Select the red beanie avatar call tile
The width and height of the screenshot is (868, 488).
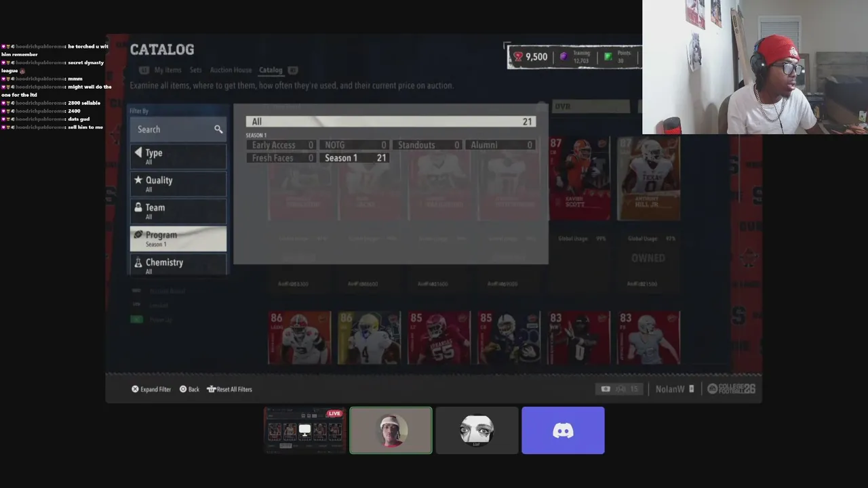tap(391, 430)
